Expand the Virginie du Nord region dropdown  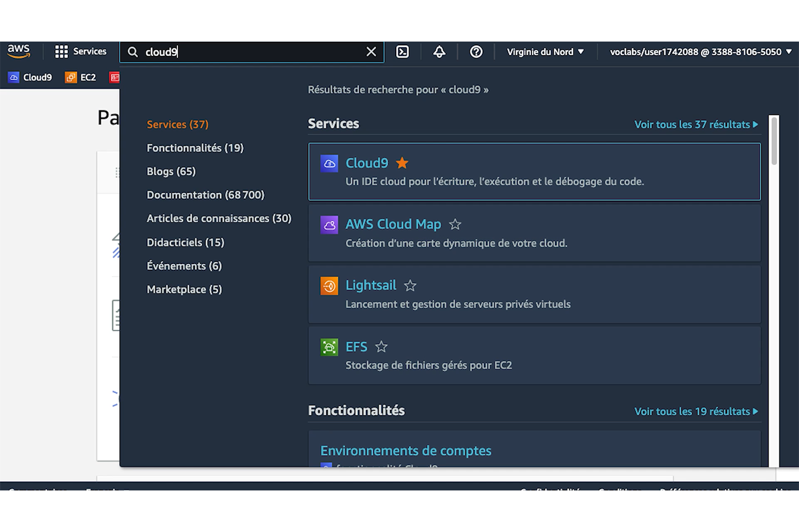pos(545,52)
